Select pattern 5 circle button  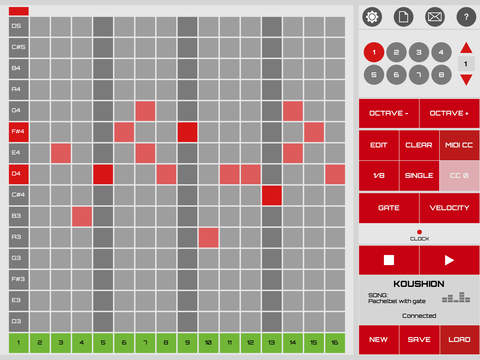point(374,75)
